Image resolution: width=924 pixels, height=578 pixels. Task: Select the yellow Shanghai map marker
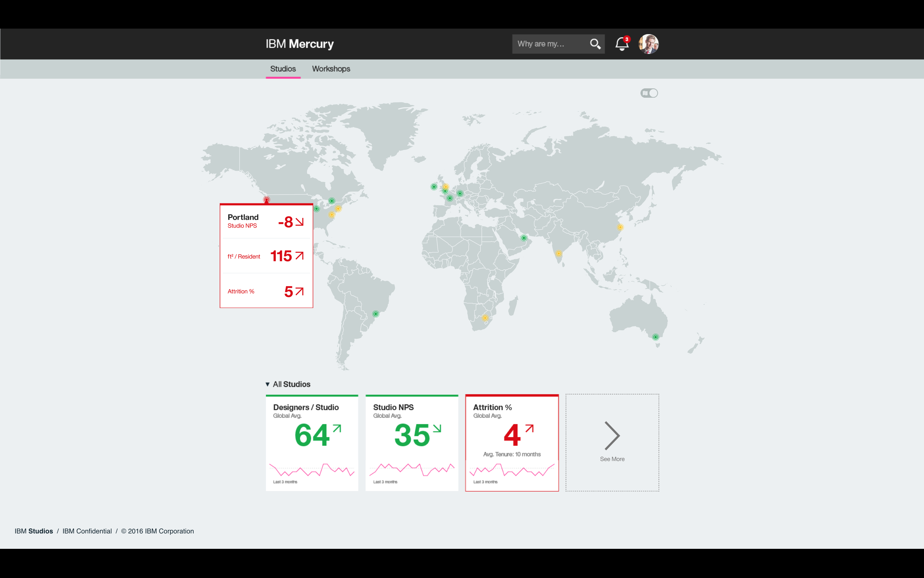tap(620, 227)
